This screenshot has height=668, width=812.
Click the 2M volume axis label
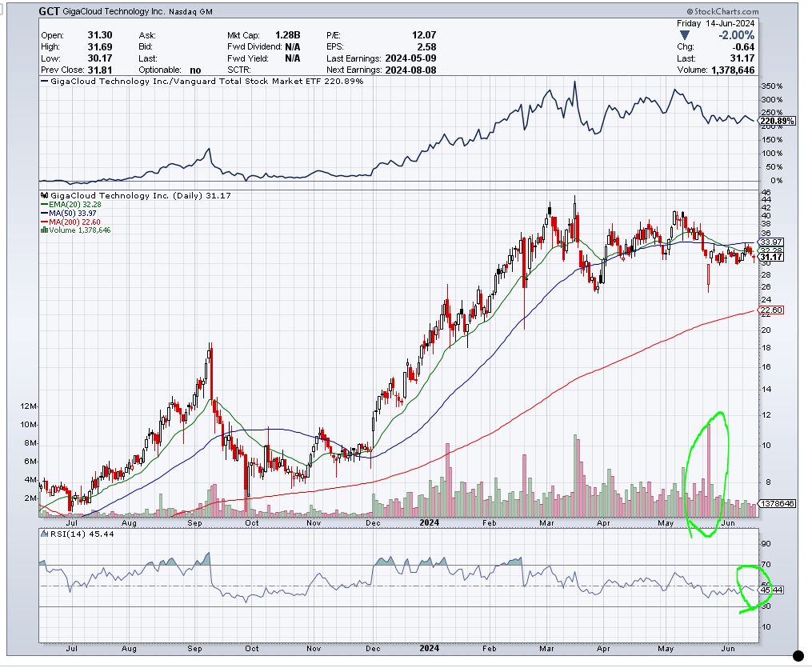(30, 498)
